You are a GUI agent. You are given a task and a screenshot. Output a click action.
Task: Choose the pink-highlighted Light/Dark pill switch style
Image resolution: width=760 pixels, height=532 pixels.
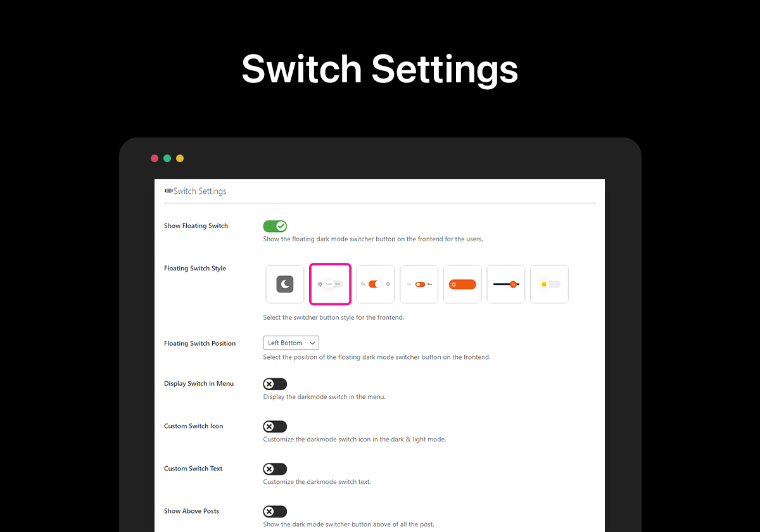330,284
